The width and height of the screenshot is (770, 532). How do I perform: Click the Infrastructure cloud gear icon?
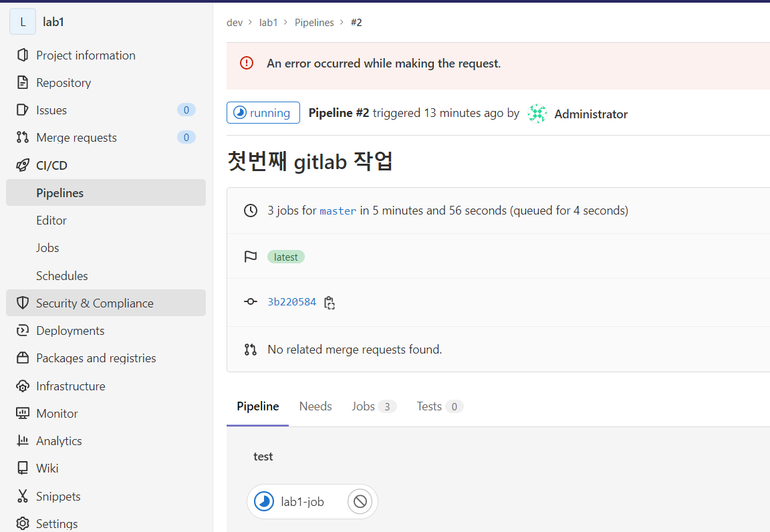[x=23, y=386]
